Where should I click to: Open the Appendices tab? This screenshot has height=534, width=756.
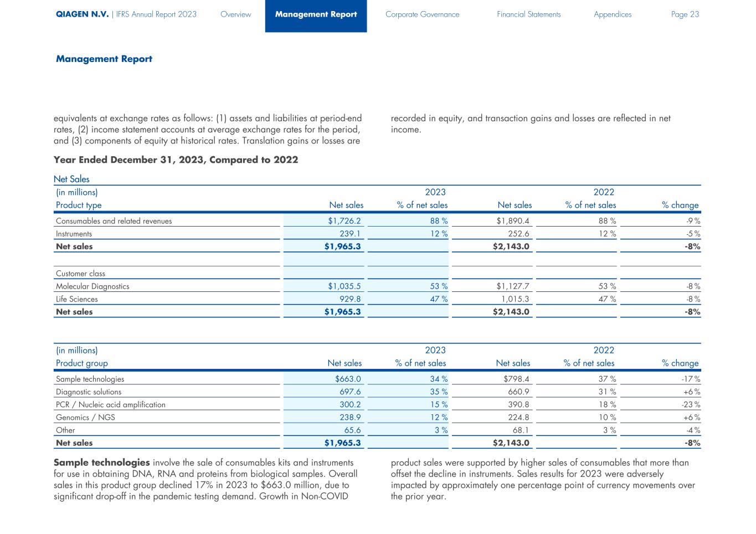[x=612, y=14]
